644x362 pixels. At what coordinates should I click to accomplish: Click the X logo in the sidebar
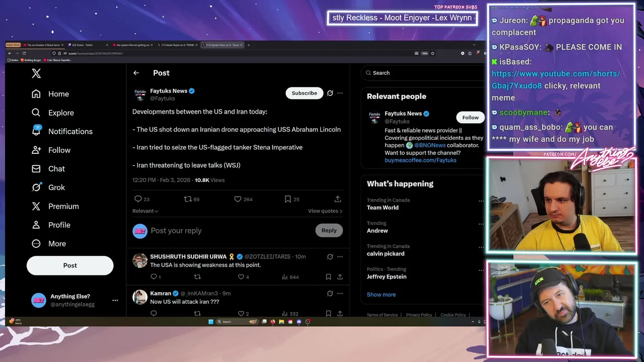[x=36, y=73]
